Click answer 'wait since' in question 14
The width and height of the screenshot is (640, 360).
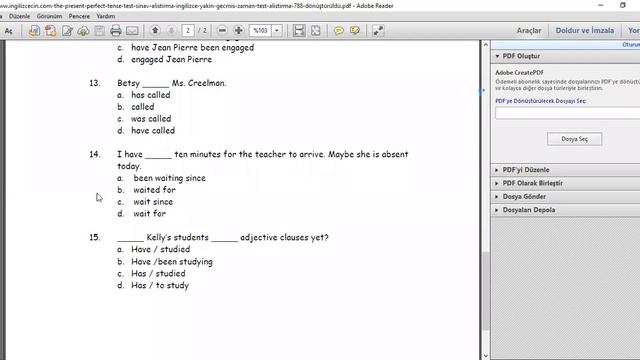pos(153,202)
